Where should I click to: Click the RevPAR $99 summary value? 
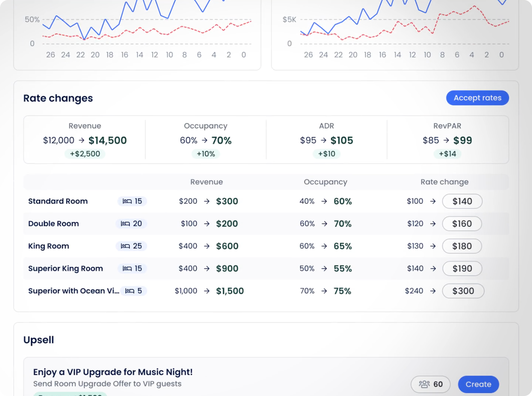click(462, 140)
